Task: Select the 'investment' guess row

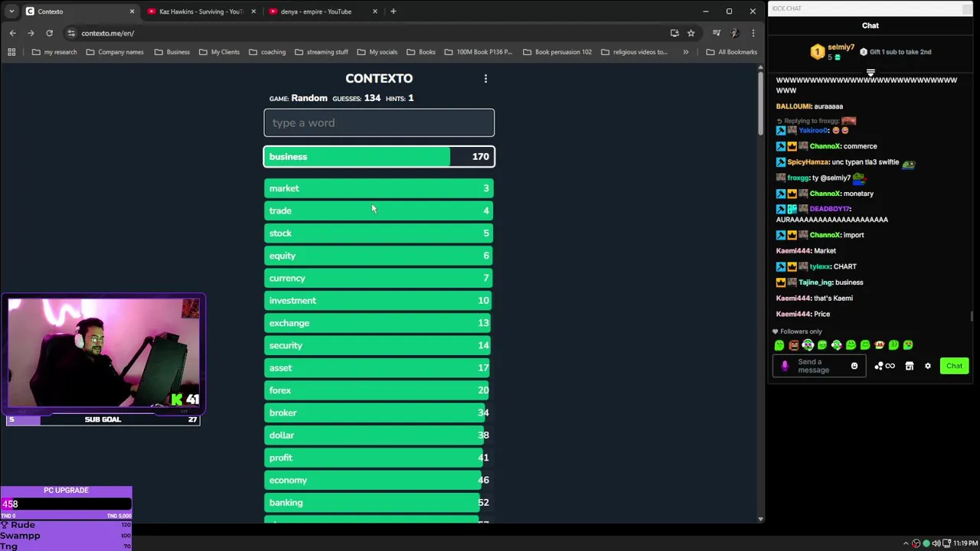Action: (379, 301)
